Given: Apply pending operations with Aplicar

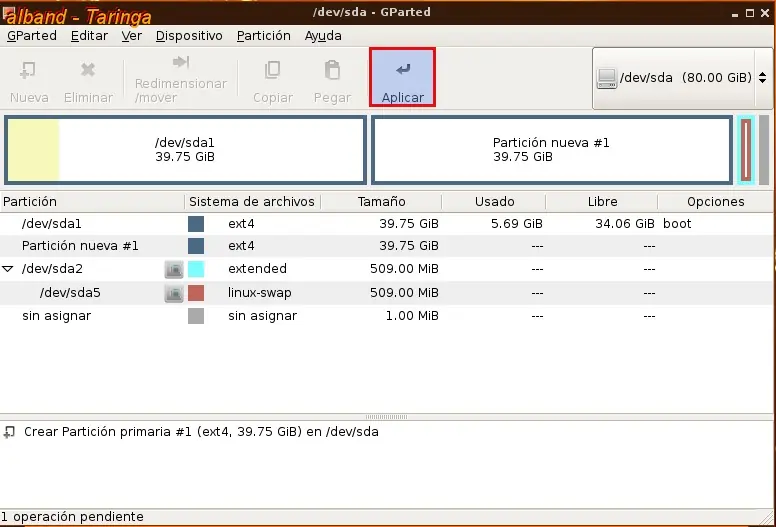Looking at the screenshot, I should (402, 77).
